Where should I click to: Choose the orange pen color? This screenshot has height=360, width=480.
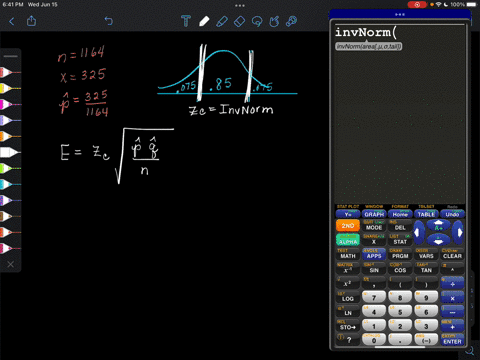pyautogui.click(x=10, y=136)
